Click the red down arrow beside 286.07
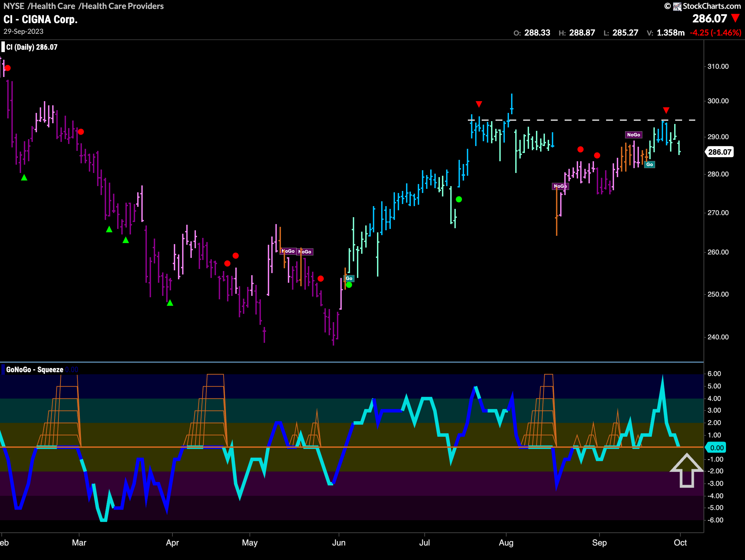 point(736,18)
